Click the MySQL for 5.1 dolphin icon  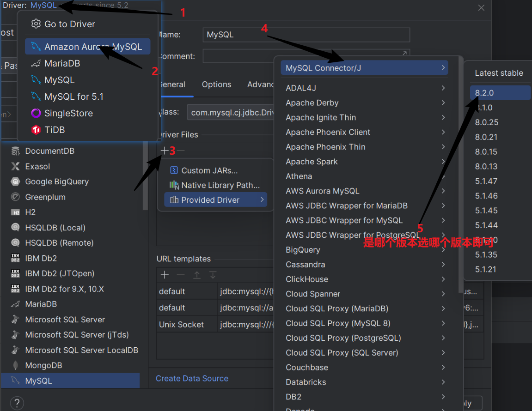coord(36,97)
